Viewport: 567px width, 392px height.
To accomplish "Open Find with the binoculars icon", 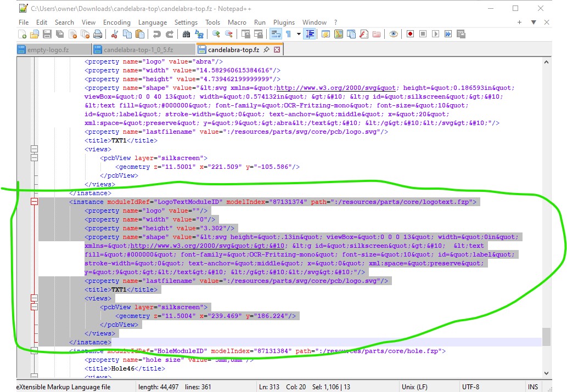I will 186,34.
